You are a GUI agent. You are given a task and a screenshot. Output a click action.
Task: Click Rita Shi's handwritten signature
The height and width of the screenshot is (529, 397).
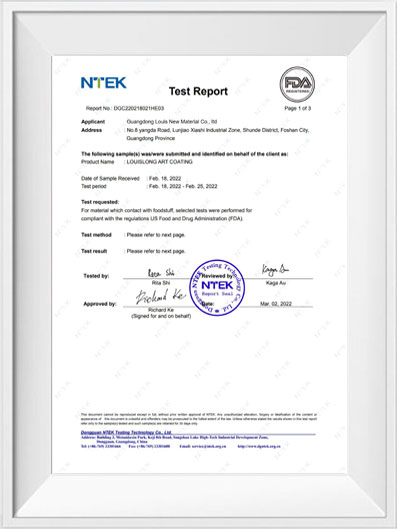pyautogui.click(x=161, y=273)
